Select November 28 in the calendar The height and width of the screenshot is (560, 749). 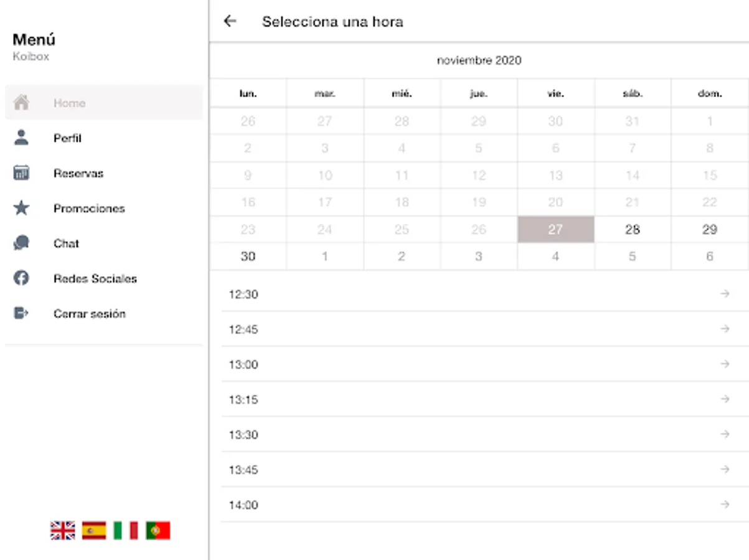pyautogui.click(x=633, y=230)
